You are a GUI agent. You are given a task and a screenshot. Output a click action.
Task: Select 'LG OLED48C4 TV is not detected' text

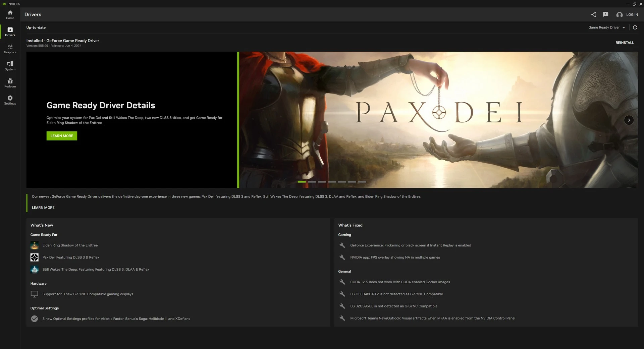point(396,294)
